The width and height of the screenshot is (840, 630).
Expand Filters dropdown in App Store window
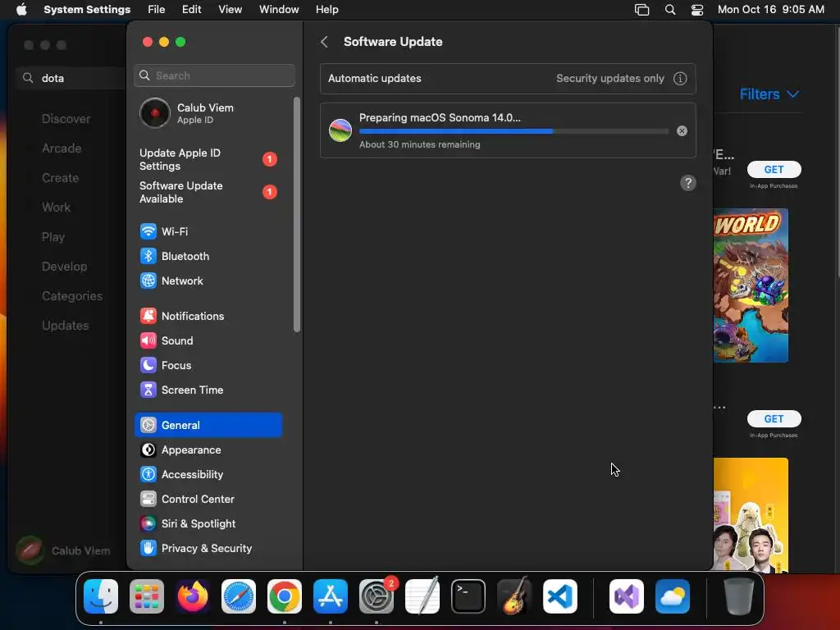(x=769, y=94)
